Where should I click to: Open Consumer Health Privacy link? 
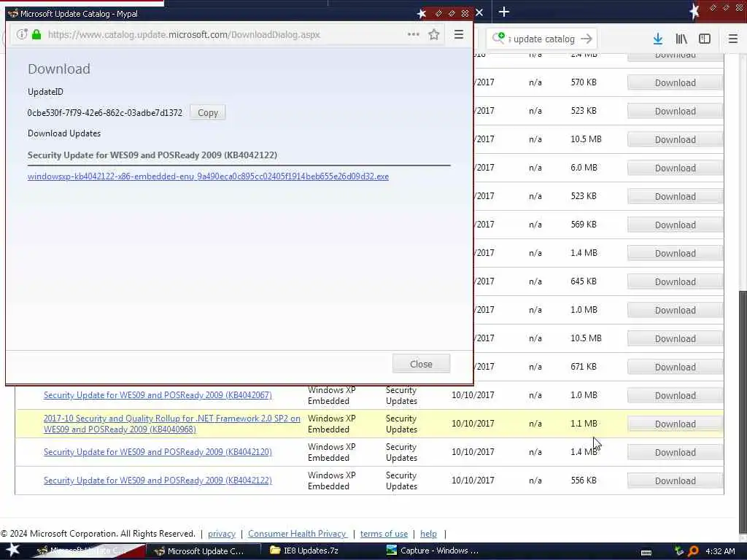(x=298, y=534)
